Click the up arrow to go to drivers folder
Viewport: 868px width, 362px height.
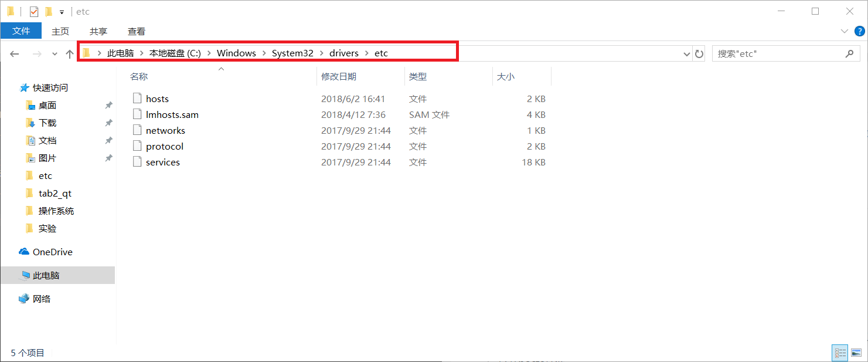coord(69,53)
